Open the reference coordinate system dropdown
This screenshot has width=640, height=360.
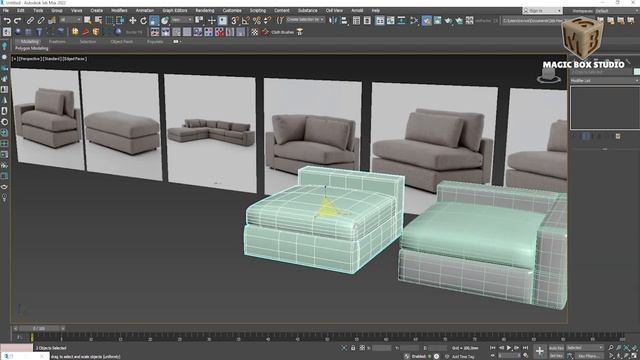pos(182,20)
